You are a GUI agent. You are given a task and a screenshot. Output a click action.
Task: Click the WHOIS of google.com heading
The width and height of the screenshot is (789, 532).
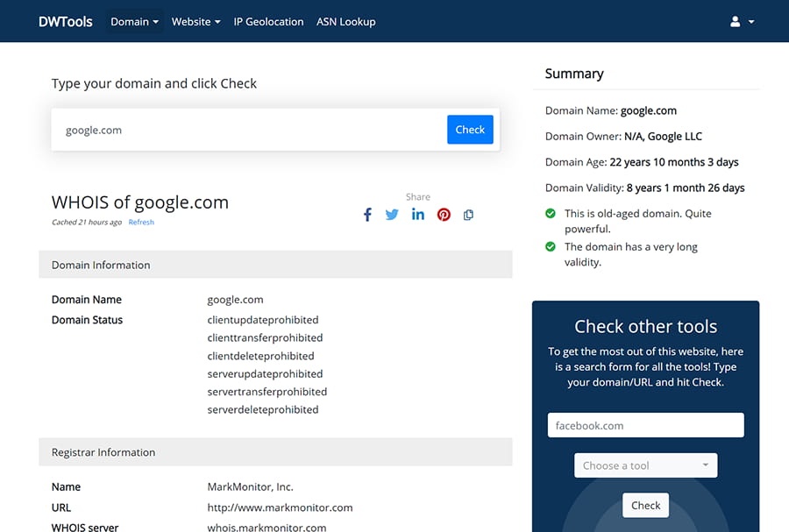click(x=140, y=202)
